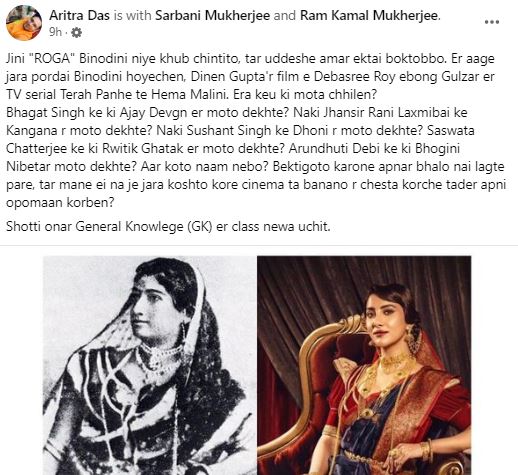The height and width of the screenshot is (475, 518).
Task: Click the line starting 'Bhagat Singh ke ki'
Action: [237, 113]
